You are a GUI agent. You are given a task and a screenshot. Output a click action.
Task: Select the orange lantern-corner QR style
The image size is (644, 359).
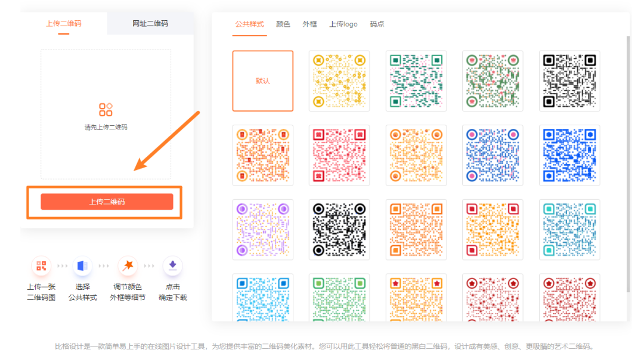[x=263, y=155]
